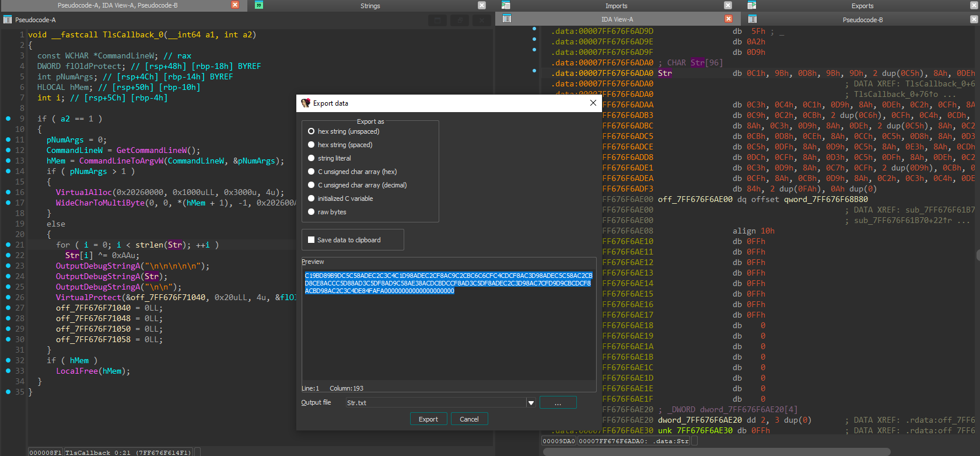Click the Cancel button in dialog

(x=469, y=419)
